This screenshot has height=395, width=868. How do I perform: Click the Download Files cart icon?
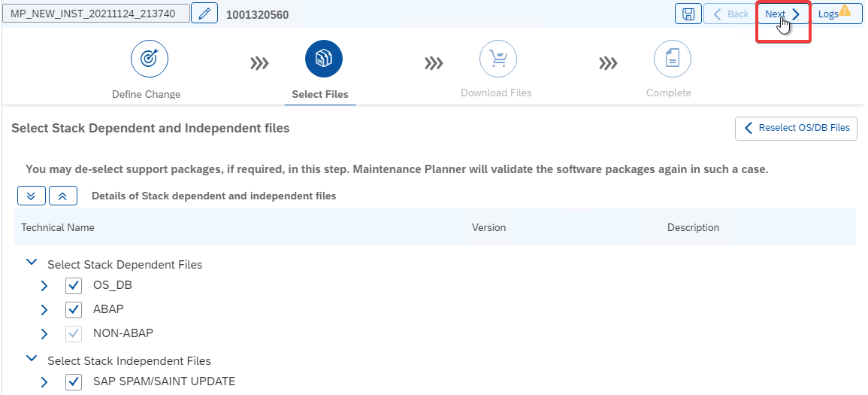click(x=498, y=59)
